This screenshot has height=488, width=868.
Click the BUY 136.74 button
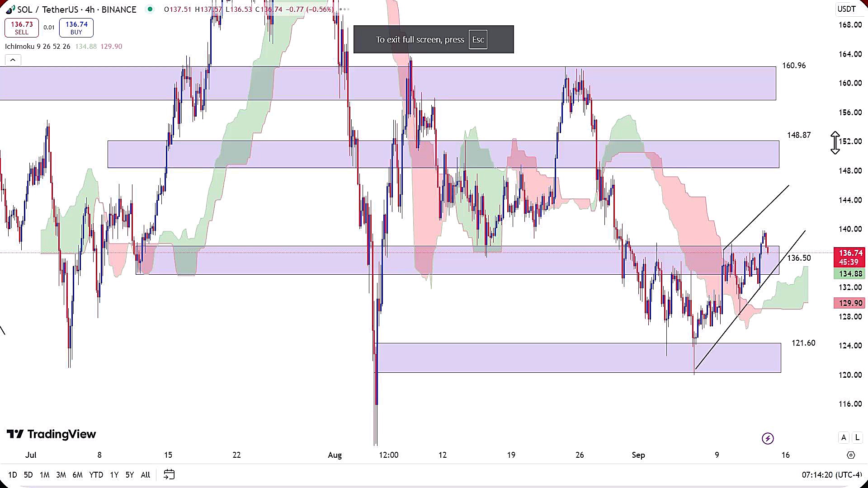click(76, 28)
